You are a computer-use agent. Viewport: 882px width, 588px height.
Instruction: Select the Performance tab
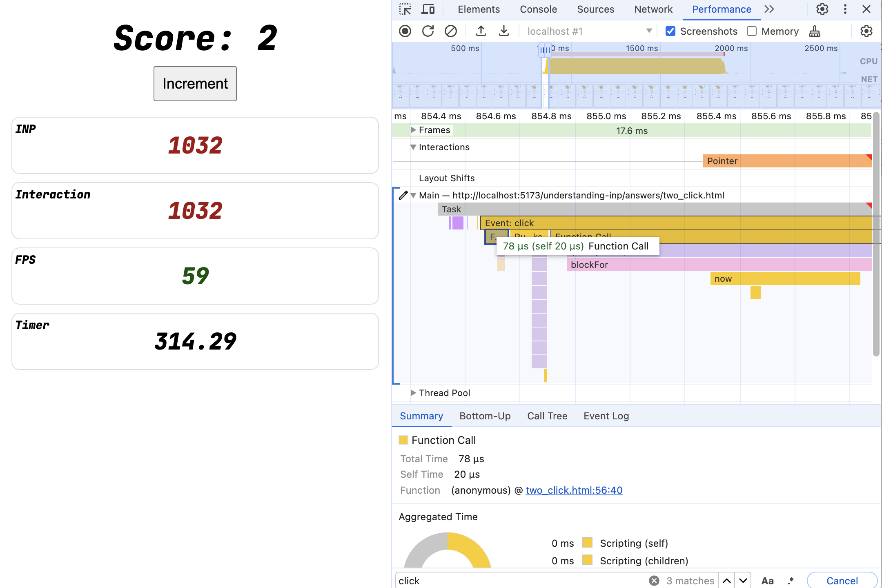point(722,9)
